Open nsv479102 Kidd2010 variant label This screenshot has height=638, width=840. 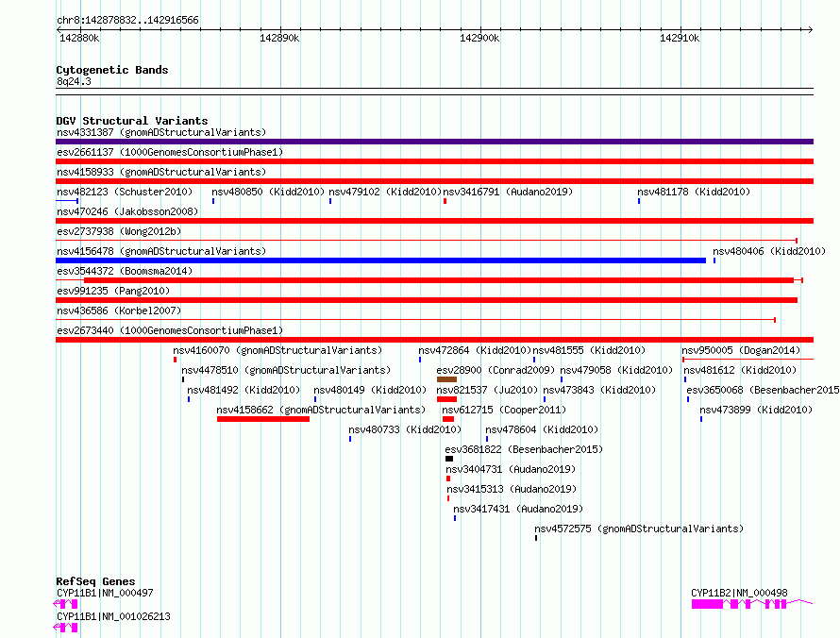[385, 192]
